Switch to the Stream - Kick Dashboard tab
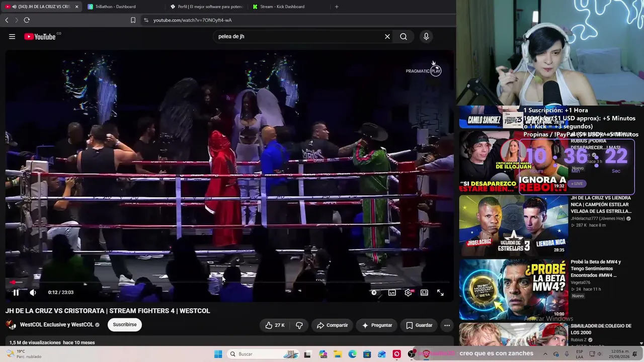The image size is (644, 362). [x=282, y=7]
